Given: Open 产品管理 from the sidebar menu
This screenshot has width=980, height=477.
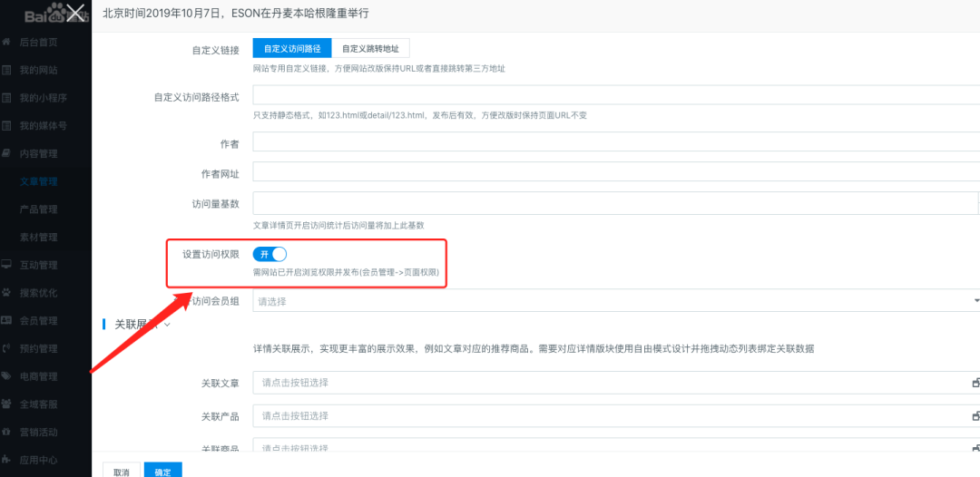Looking at the screenshot, I should pyautogui.click(x=38, y=209).
